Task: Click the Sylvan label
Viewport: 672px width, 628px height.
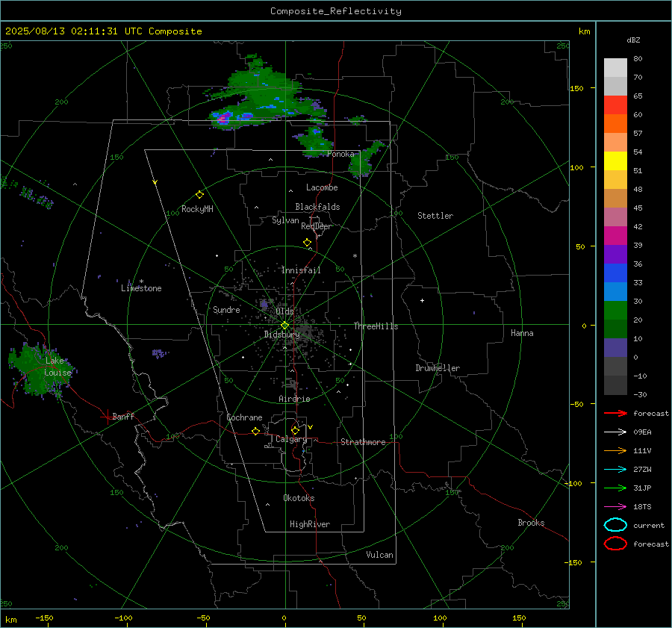Action: click(x=285, y=220)
